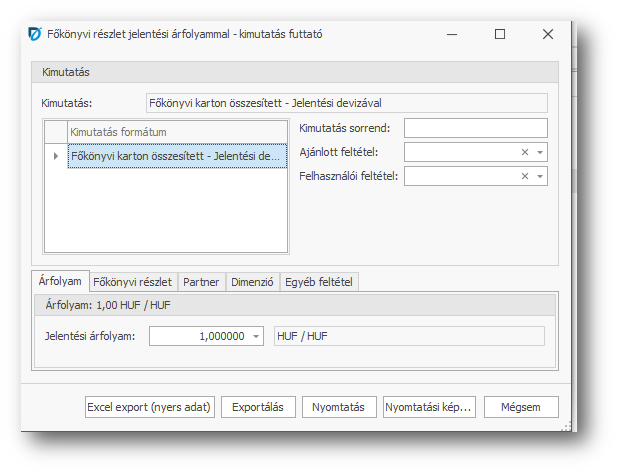Select the Főkönyvi karton összesített format row
Image resolution: width=619 pixels, height=474 pixels.
tap(177, 156)
